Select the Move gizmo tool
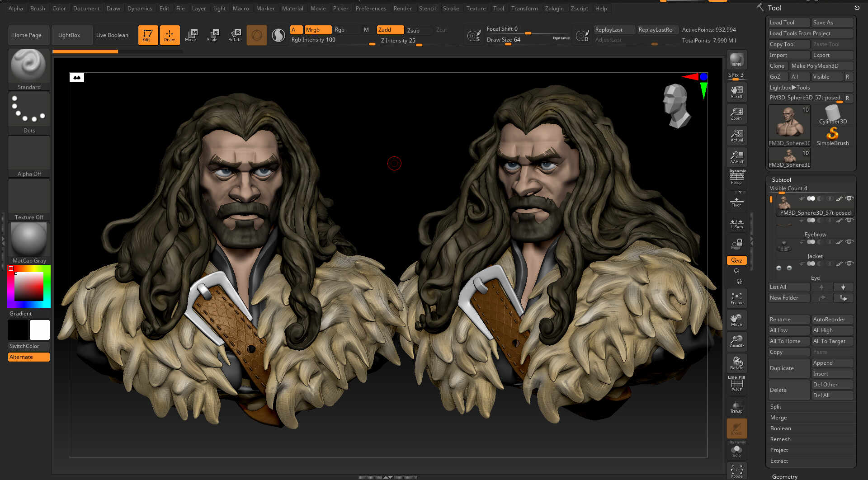Viewport: 868px width, 480px height. pos(191,35)
